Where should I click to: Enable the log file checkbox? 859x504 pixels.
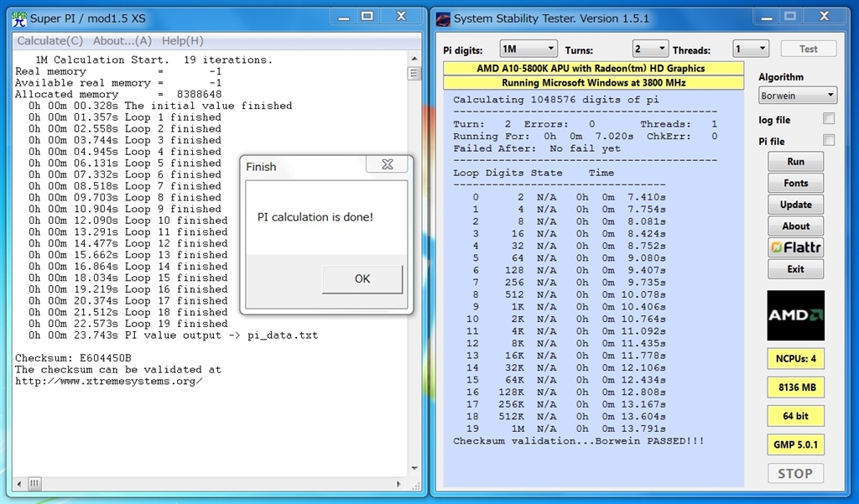829,119
